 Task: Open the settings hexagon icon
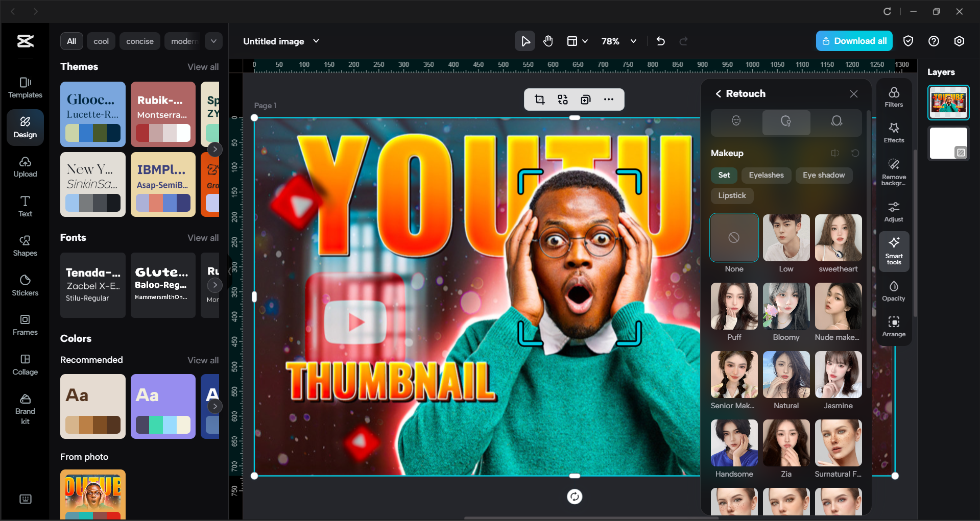click(x=959, y=41)
